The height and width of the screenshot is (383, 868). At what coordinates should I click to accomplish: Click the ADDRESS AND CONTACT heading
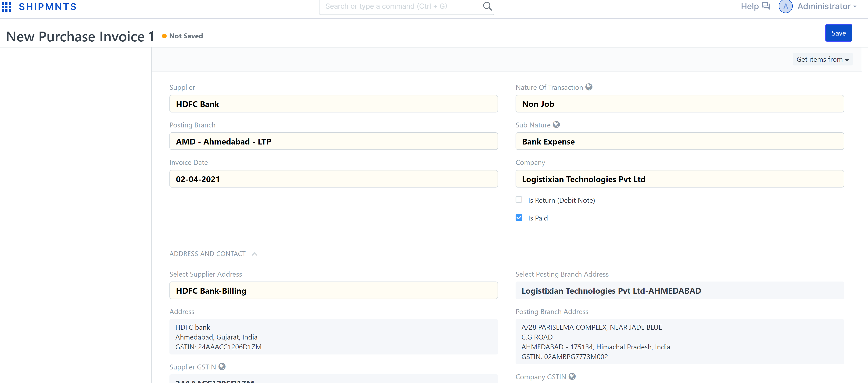tap(208, 254)
